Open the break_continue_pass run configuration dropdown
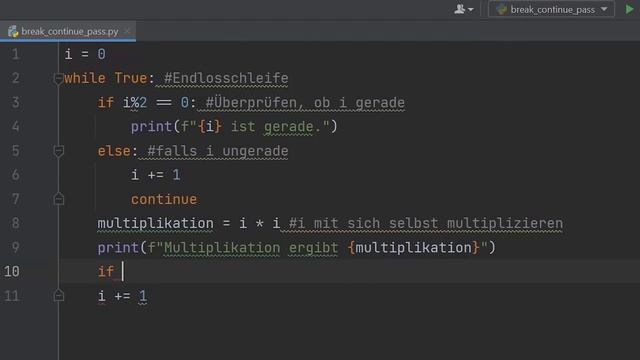 click(551, 9)
